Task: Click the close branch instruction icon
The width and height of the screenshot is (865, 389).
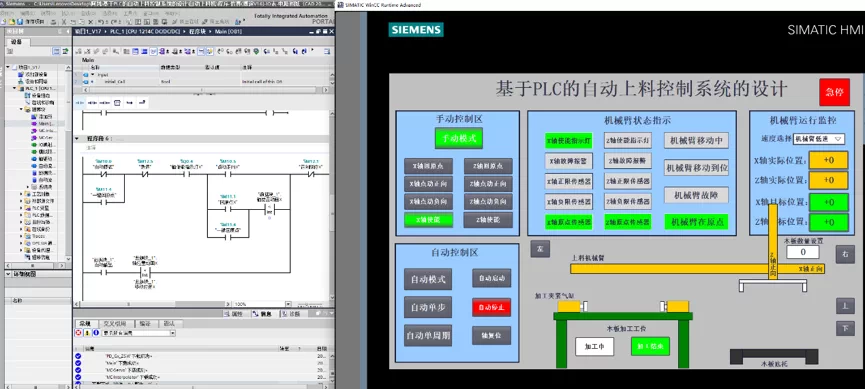Action: tap(142, 103)
